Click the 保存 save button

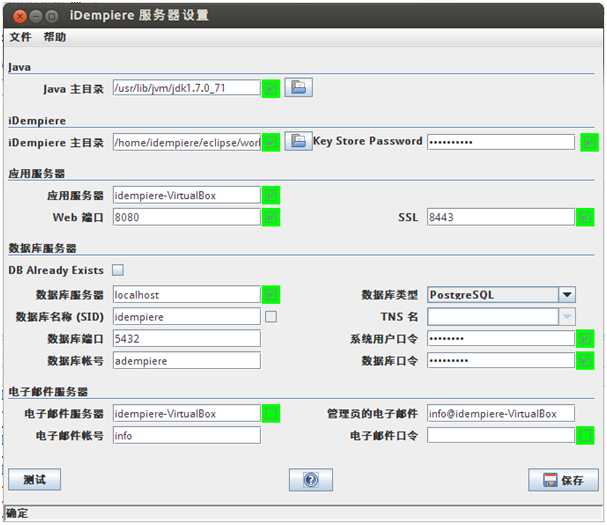563,480
